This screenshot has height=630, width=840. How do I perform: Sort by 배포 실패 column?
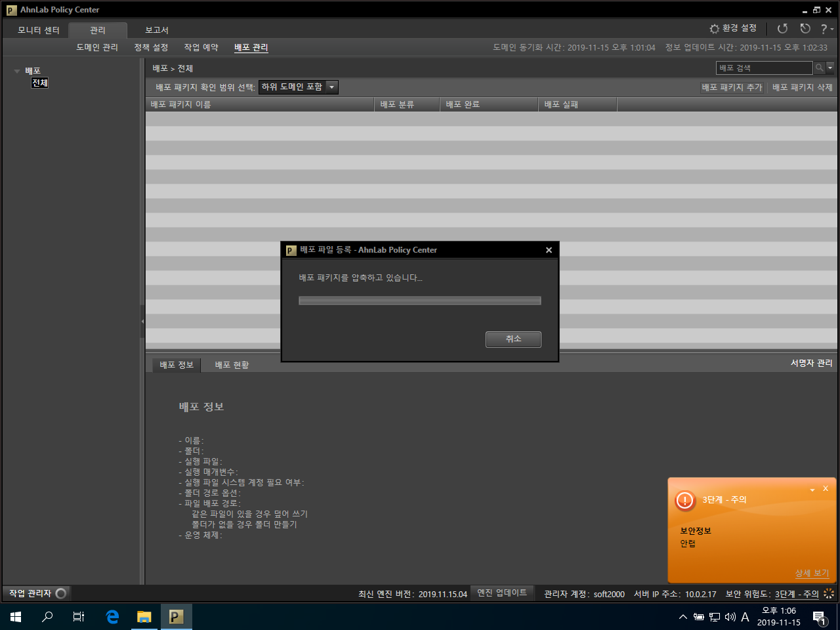(577, 104)
